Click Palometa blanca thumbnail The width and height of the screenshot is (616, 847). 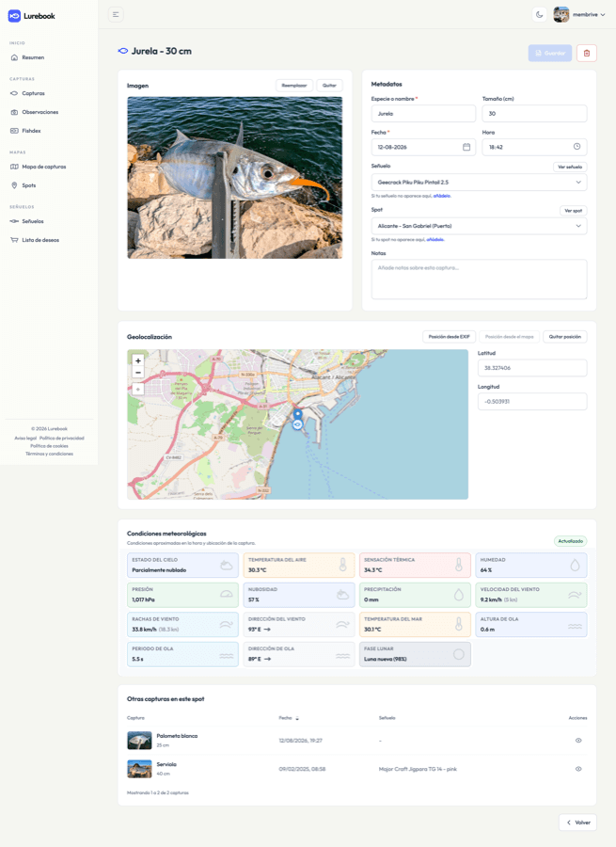click(139, 741)
